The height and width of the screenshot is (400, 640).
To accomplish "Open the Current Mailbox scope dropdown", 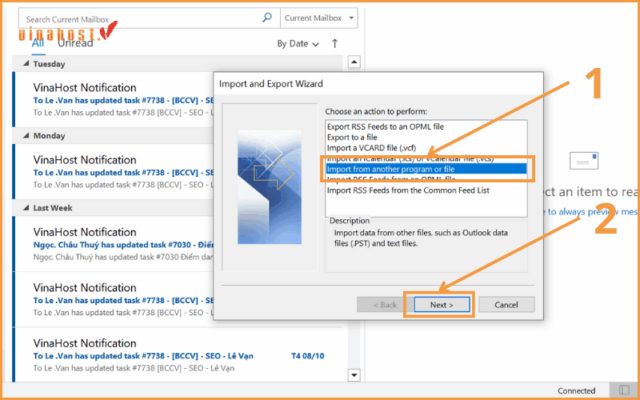I will click(x=320, y=18).
